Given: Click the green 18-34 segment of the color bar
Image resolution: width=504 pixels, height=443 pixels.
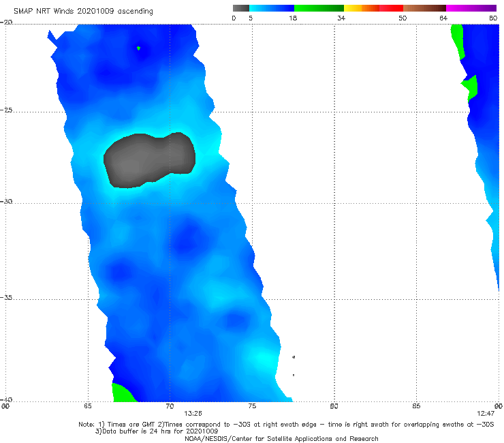Looking at the screenshot, I should (x=319, y=8).
